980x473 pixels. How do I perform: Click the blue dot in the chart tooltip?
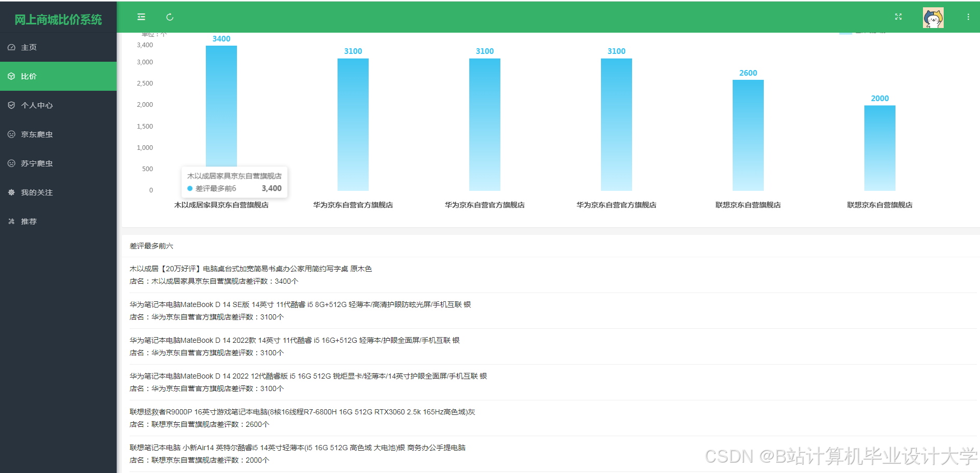coord(190,188)
